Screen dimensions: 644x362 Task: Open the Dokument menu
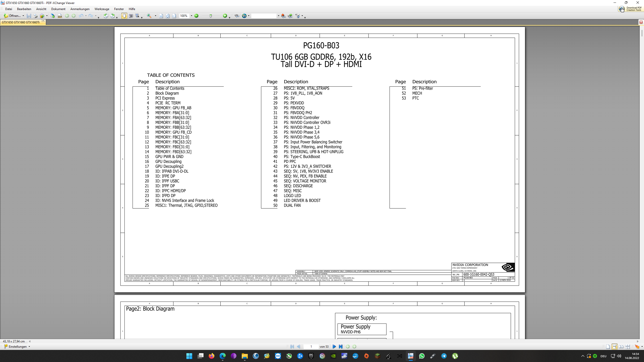58,9
